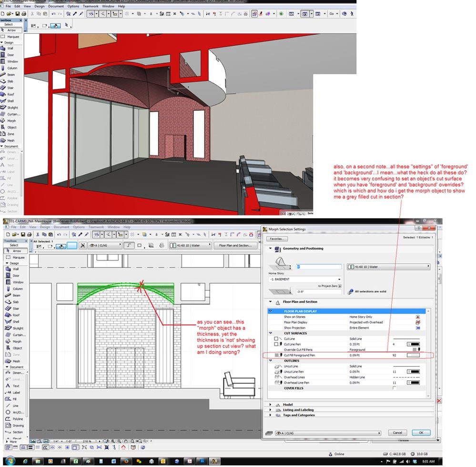The image size is (476, 467).
Task: Collapse the OUTLINES group
Action: point(271,360)
